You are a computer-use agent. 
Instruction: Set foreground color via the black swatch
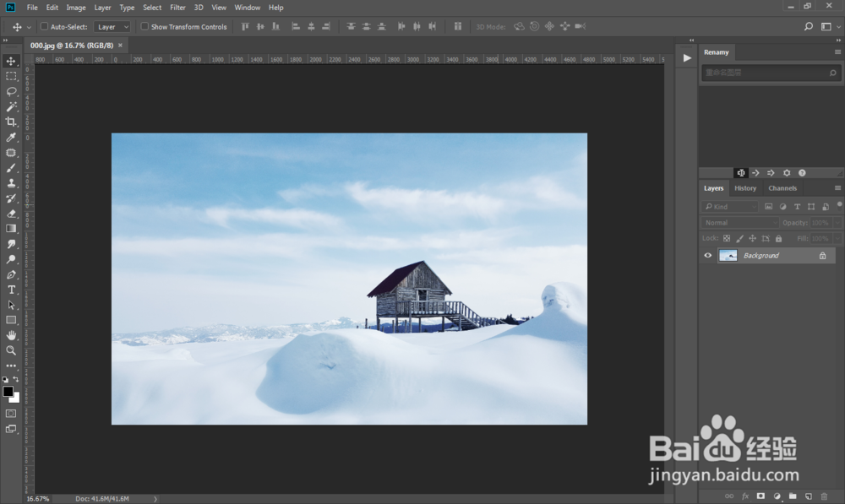click(x=8, y=392)
